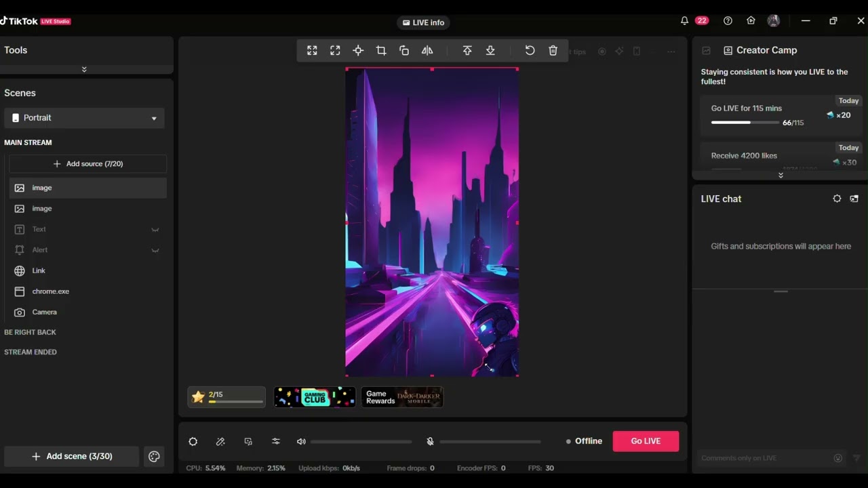
Task: Select the chrome.exe source
Action: 87,291
